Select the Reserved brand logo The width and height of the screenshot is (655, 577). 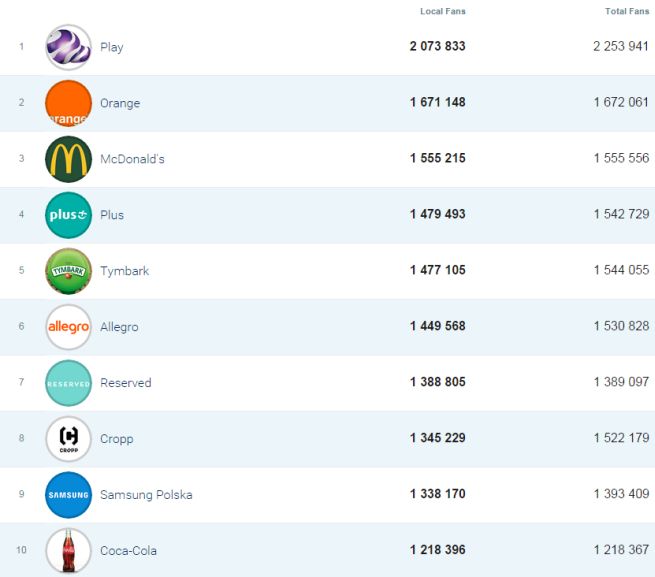point(68,383)
